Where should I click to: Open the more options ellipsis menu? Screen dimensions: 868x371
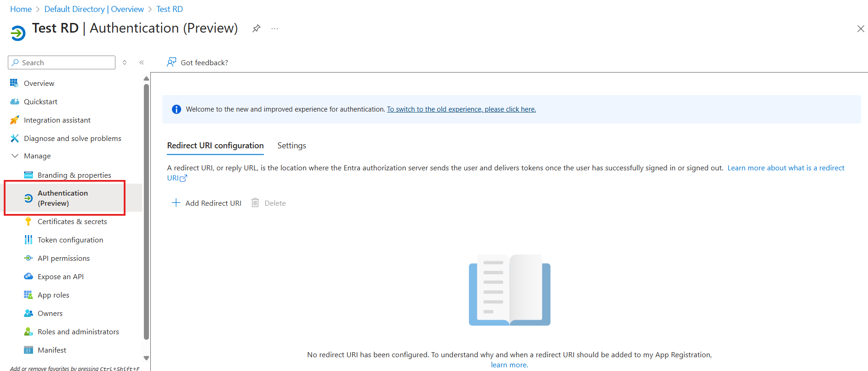(x=274, y=28)
